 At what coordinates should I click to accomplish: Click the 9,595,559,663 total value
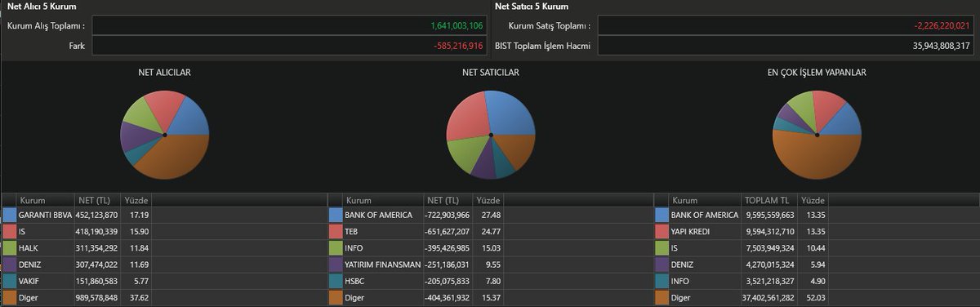pos(769,215)
